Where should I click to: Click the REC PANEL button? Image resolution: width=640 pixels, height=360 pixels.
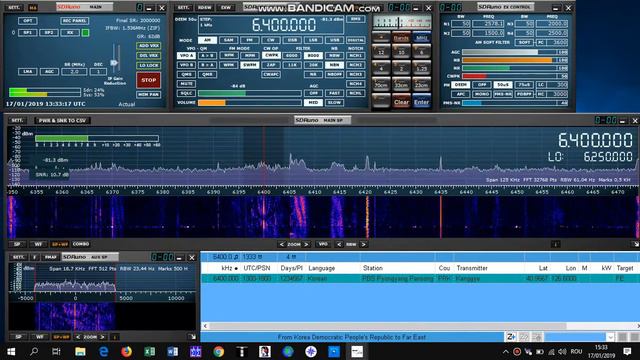(75, 20)
